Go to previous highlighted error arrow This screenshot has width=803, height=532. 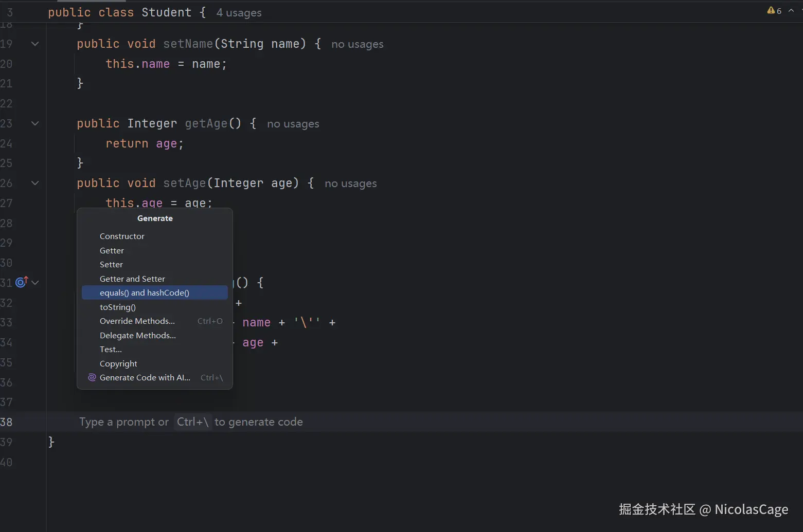pyautogui.click(x=791, y=11)
